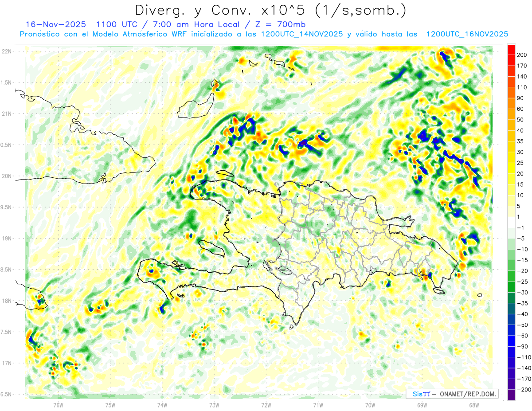Click the positive '40' color bar label
Image resolution: width=532 pixels, height=411 pixels.
coord(520,130)
